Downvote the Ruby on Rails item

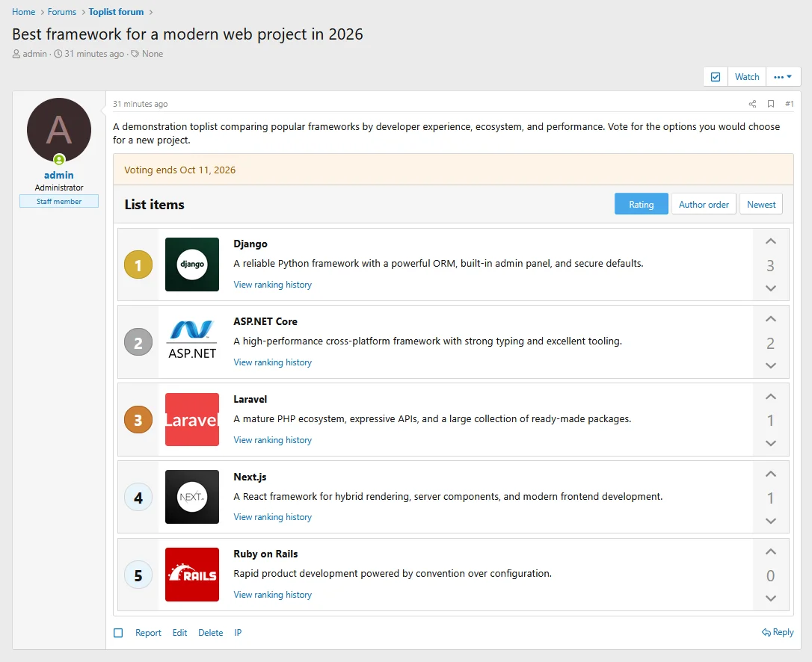771,598
